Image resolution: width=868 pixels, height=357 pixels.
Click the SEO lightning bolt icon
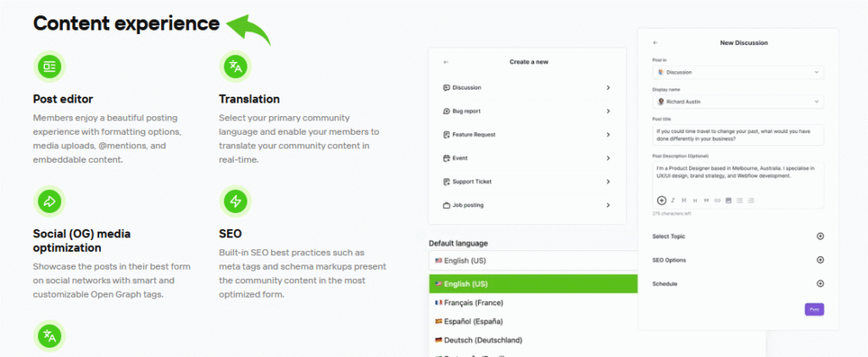pos(235,201)
